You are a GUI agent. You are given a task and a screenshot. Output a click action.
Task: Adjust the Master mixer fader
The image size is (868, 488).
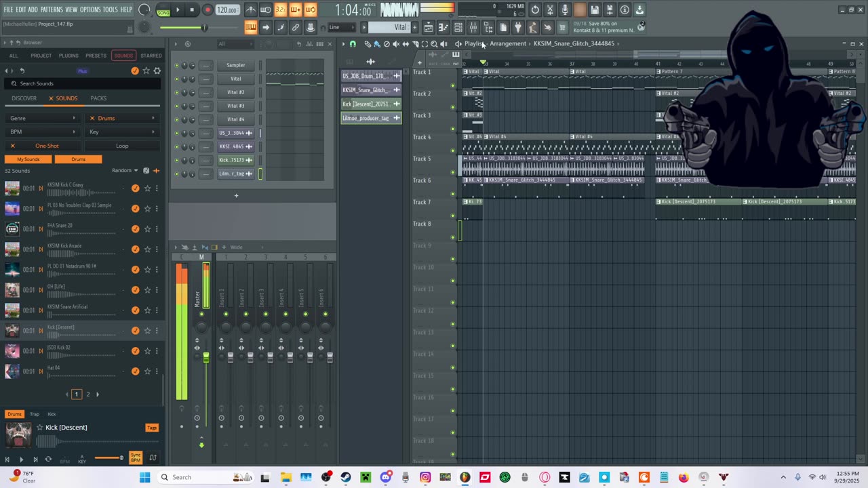click(x=206, y=357)
